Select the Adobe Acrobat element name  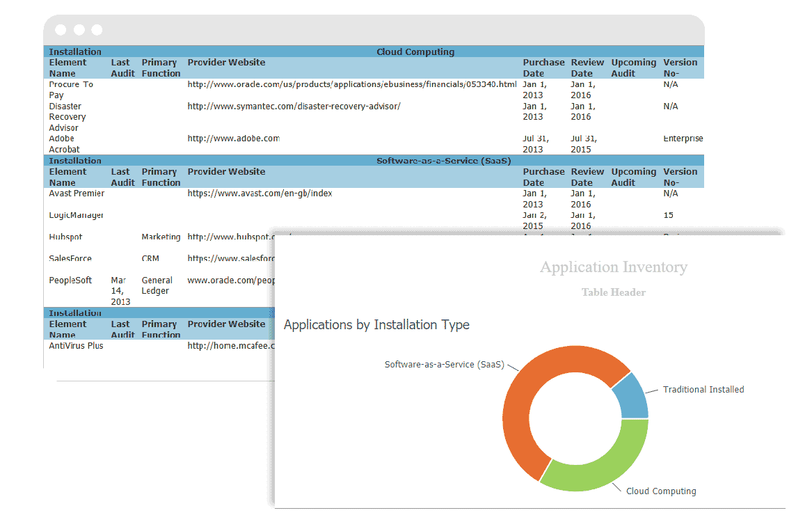pyautogui.click(x=64, y=144)
